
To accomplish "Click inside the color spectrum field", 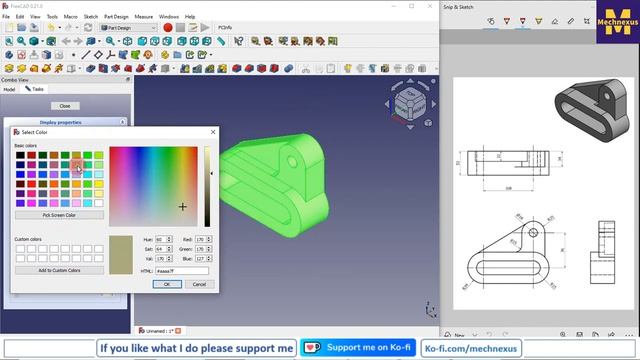I will [153, 186].
